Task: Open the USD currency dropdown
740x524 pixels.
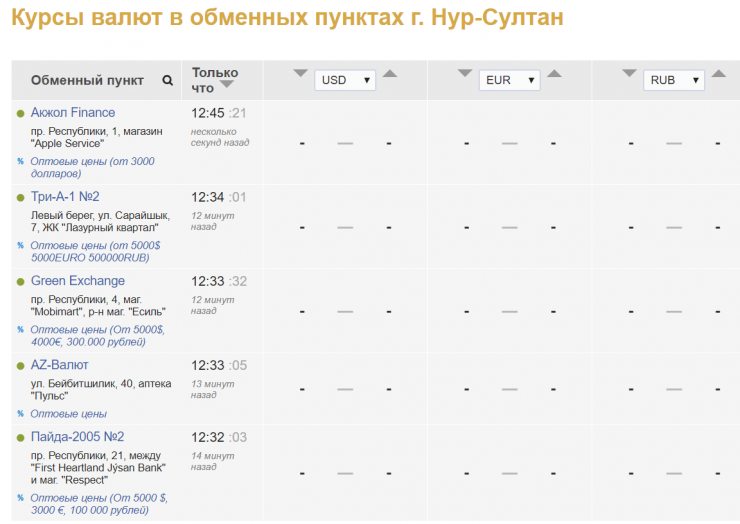Action: pyautogui.click(x=345, y=80)
